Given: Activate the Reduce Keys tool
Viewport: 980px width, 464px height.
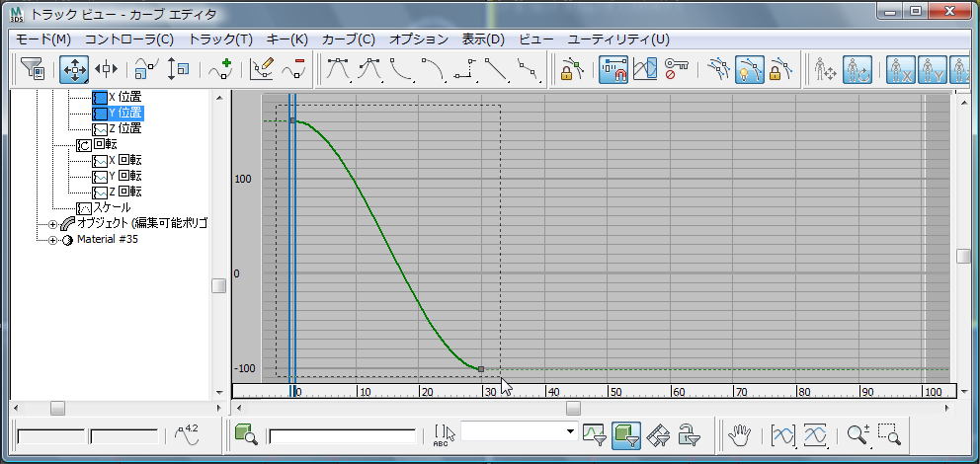Looking at the screenshot, I should (293, 69).
